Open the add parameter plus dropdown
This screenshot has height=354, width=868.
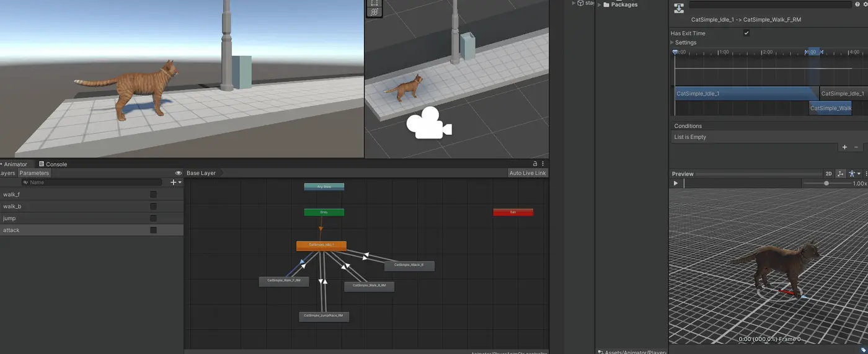[x=176, y=182]
